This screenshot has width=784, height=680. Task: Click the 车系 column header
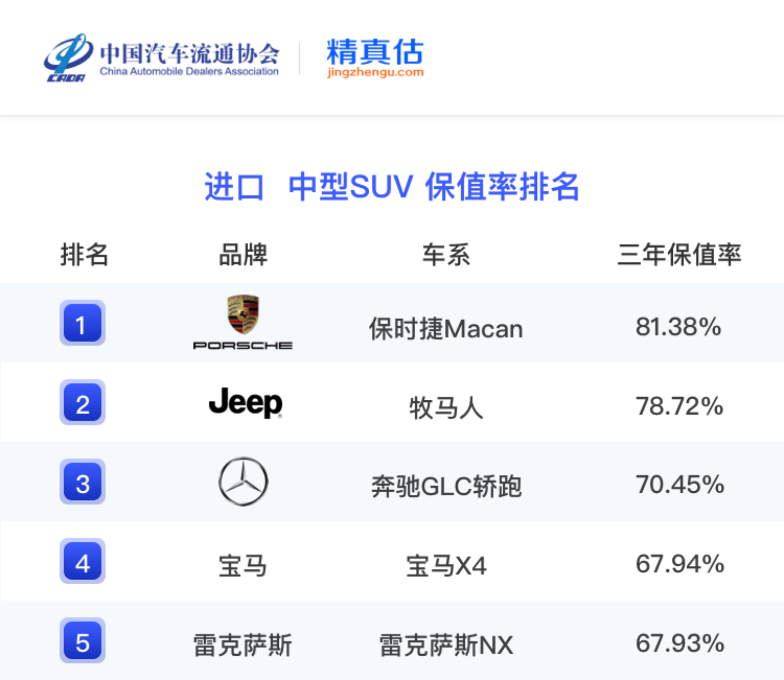446,254
